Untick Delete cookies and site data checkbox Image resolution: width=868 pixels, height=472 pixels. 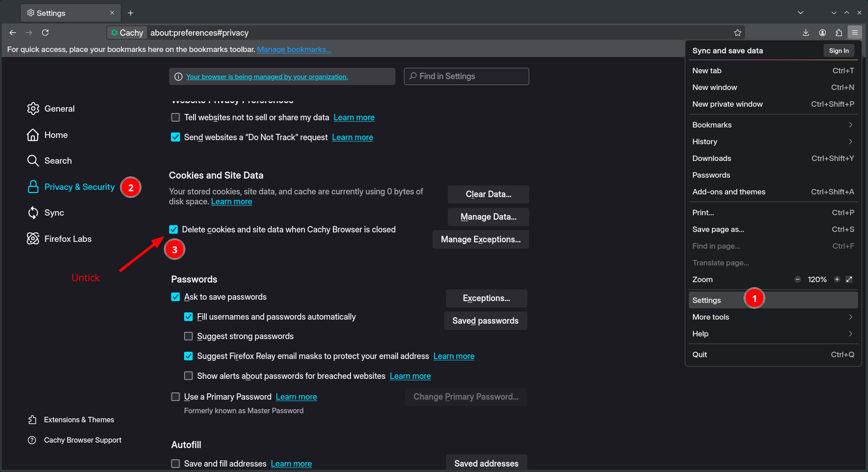point(174,230)
